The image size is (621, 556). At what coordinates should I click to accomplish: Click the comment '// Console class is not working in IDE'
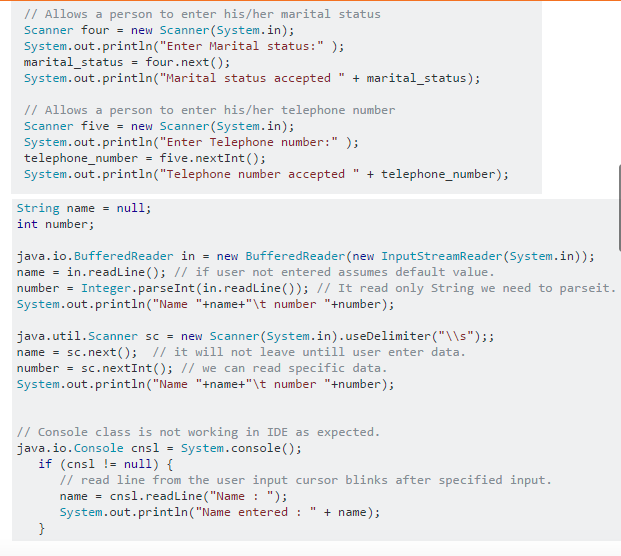coord(198,432)
